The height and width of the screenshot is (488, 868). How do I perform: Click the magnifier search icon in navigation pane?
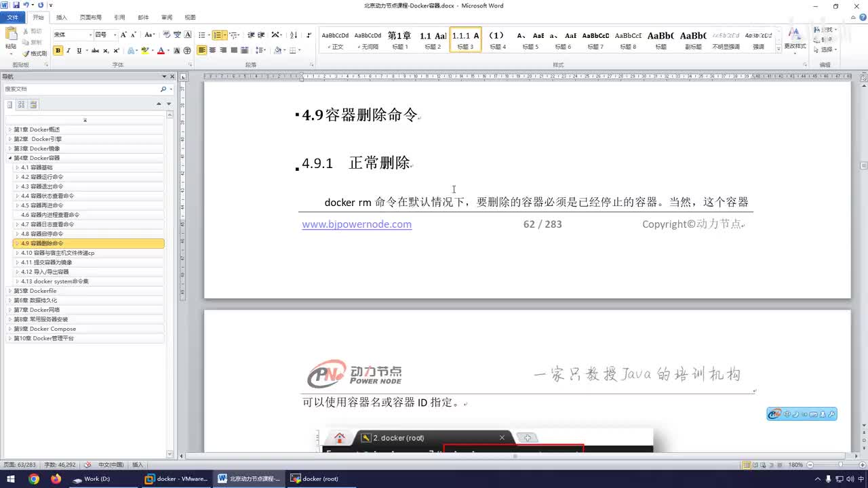(x=163, y=89)
